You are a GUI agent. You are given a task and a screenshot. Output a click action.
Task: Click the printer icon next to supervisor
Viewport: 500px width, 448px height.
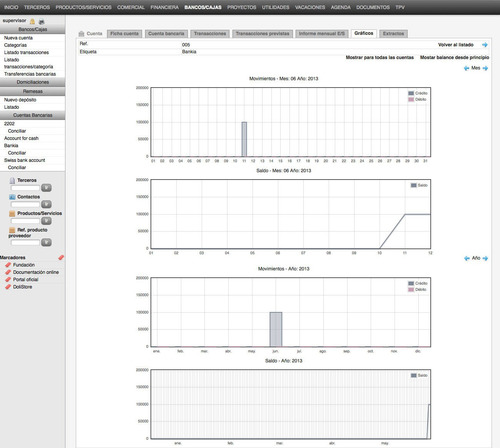coord(41,22)
